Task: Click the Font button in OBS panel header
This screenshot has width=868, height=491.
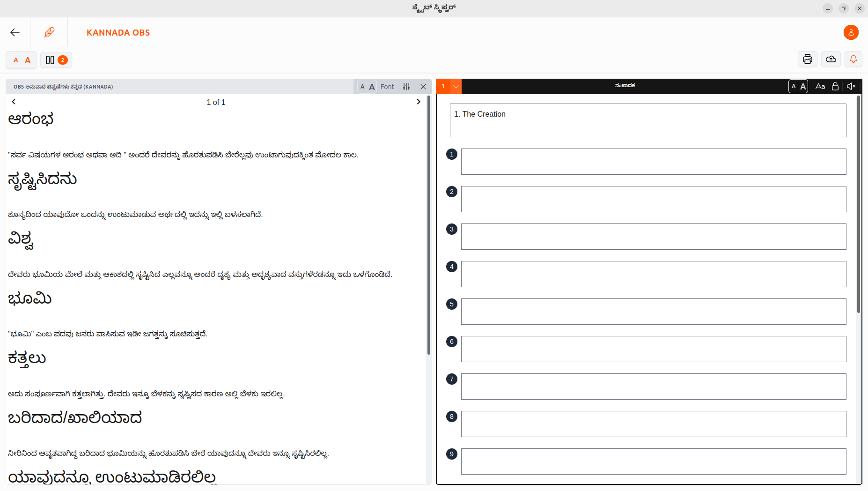Action: tap(388, 86)
